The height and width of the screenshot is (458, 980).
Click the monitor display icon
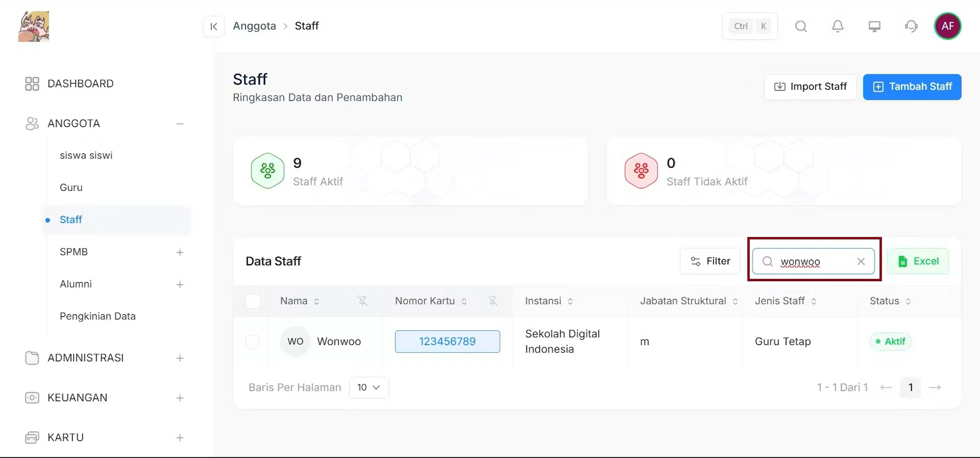(x=874, y=26)
